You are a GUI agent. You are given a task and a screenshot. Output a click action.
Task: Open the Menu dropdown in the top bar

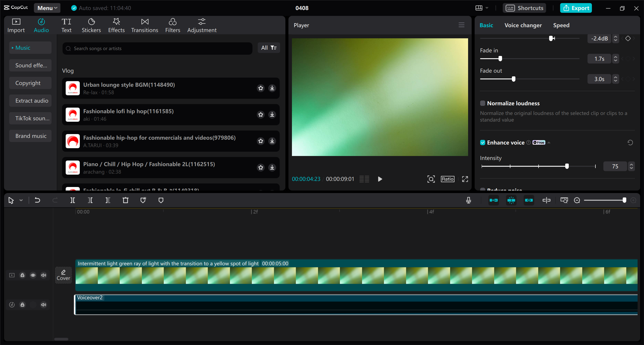point(47,8)
